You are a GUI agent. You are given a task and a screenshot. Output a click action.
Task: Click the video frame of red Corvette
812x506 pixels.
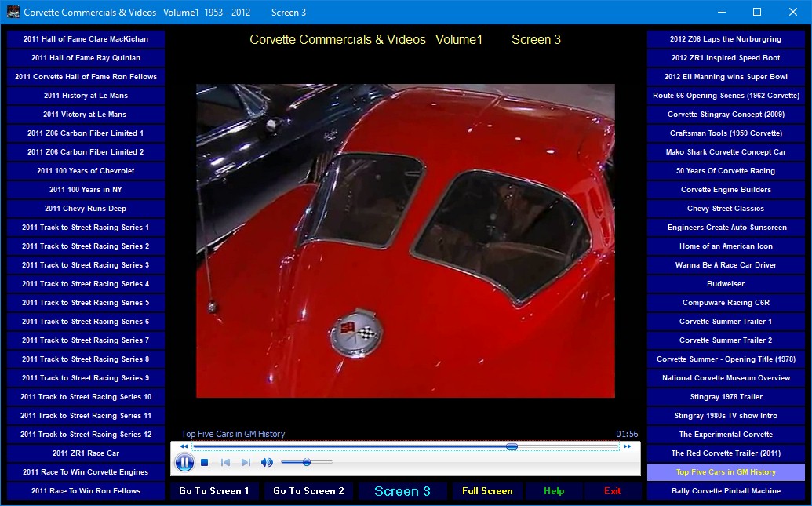click(406, 241)
